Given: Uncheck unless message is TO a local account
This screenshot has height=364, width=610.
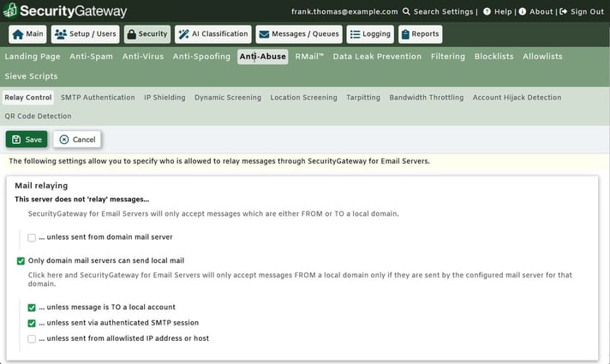Looking at the screenshot, I should (x=32, y=307).
